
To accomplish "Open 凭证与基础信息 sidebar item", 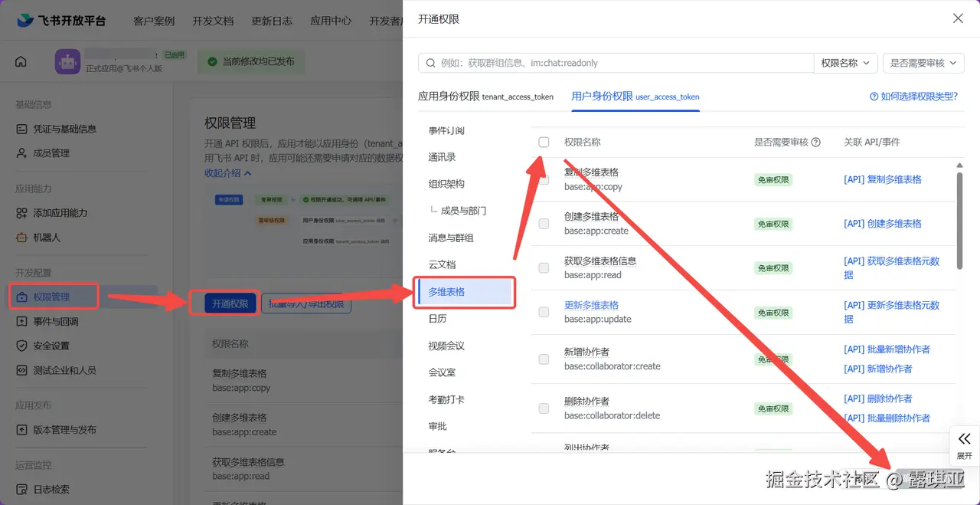I will point(64,129).
